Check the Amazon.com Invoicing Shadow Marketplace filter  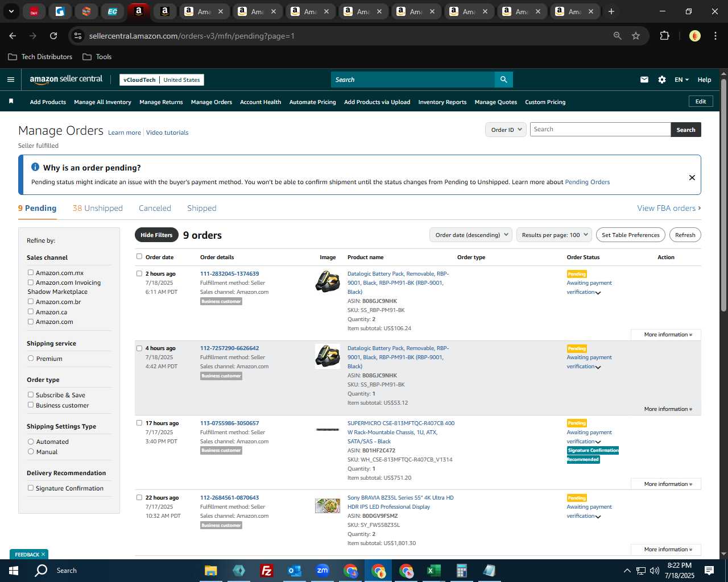(31, 282)
